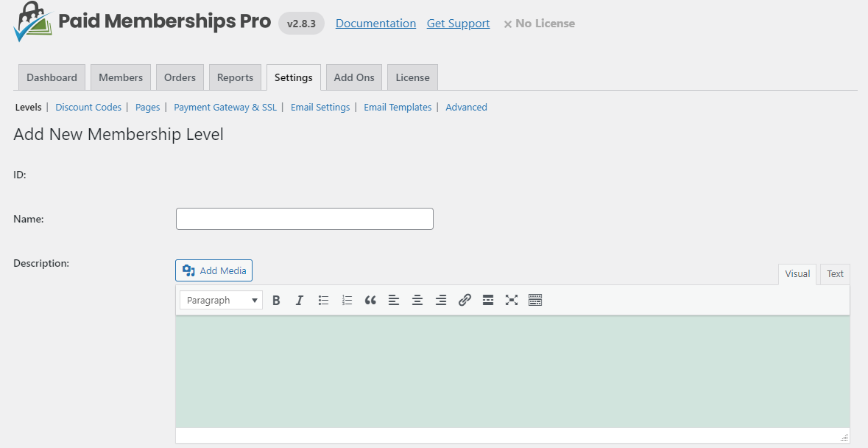Click the Add Media button
Viewport: 868px width, 448px height.
tap(214, 270)
